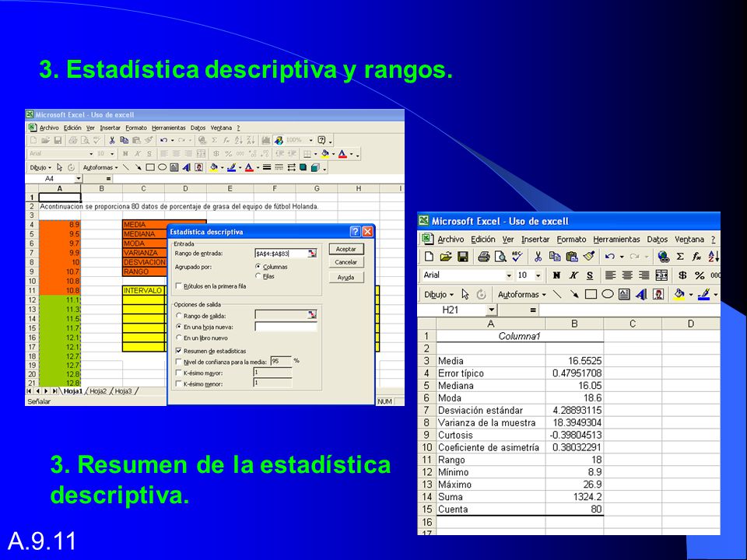
Task: Open 100% zoom dropdown in left window
Action: 311,140
